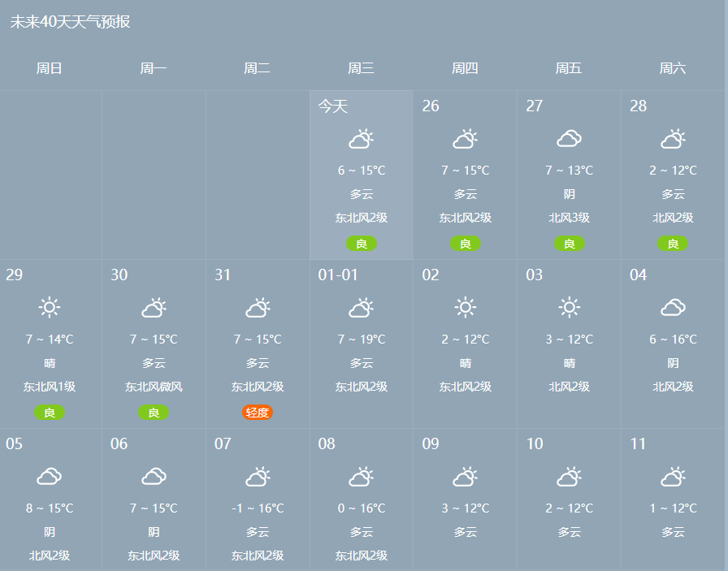
Task: Click the cloud icon on the 04th
Action: click(x=673, y=308)
